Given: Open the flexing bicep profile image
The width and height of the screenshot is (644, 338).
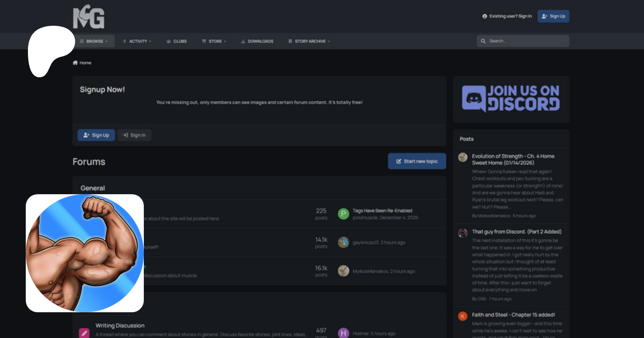Looking at the screenshot, I should pyautogui.click(x=85, y=253).
